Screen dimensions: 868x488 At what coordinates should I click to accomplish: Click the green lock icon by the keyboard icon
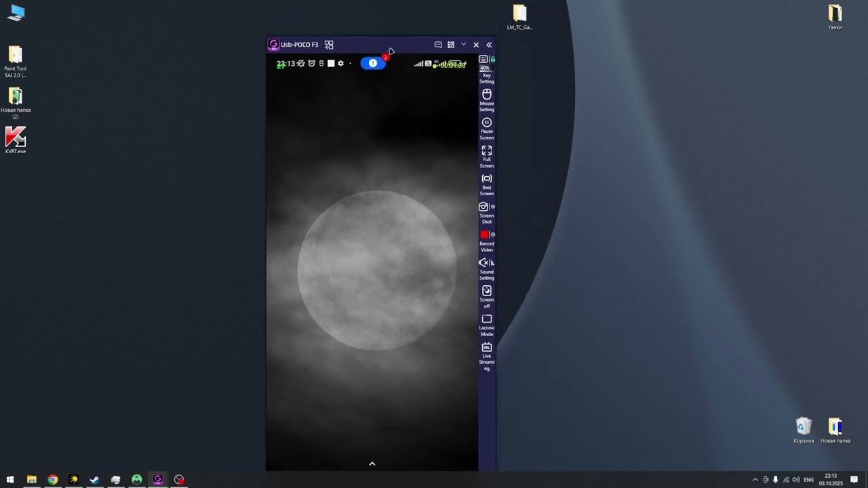coord(492,60)
